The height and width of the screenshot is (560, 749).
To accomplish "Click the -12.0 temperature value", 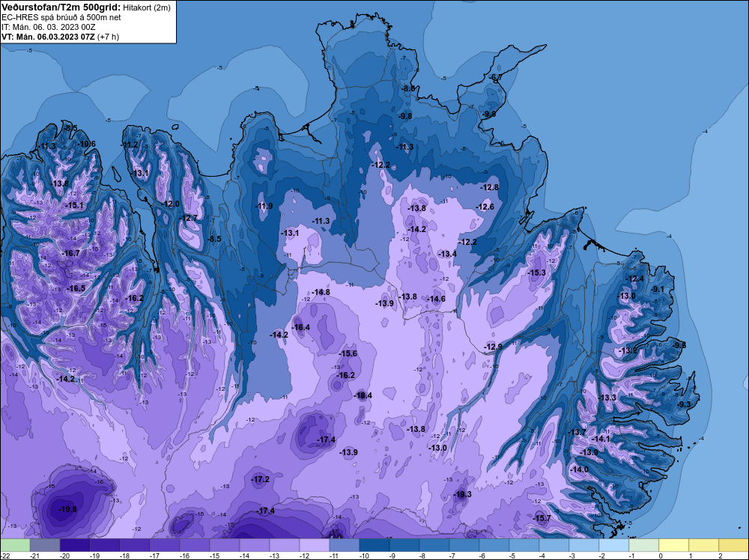I will (171, 204).
